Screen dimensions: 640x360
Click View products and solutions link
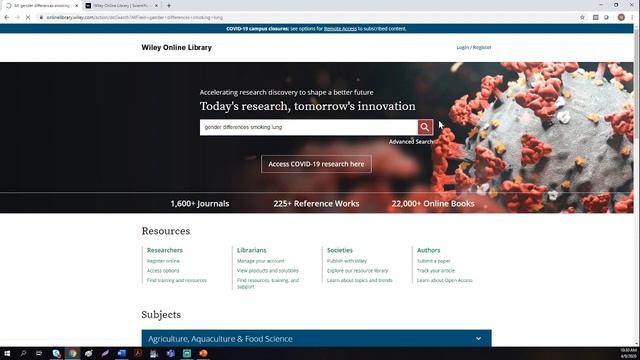[x=268, y=271]
